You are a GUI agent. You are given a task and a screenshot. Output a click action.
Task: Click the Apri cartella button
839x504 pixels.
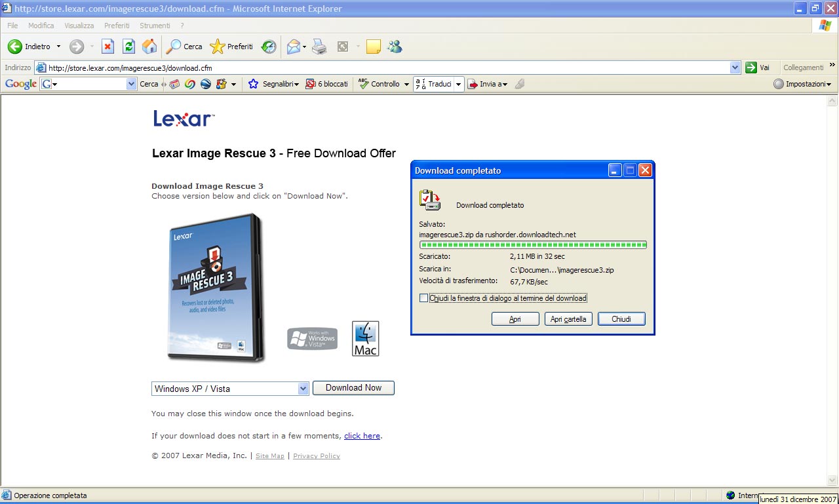(x=569, y=319)
